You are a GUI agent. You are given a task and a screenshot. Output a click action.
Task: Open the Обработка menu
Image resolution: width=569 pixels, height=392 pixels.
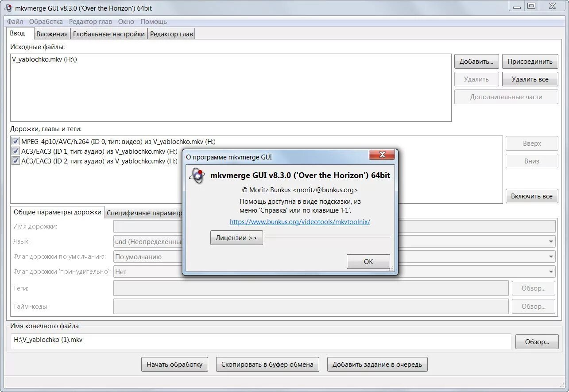(x=46, y=22)
